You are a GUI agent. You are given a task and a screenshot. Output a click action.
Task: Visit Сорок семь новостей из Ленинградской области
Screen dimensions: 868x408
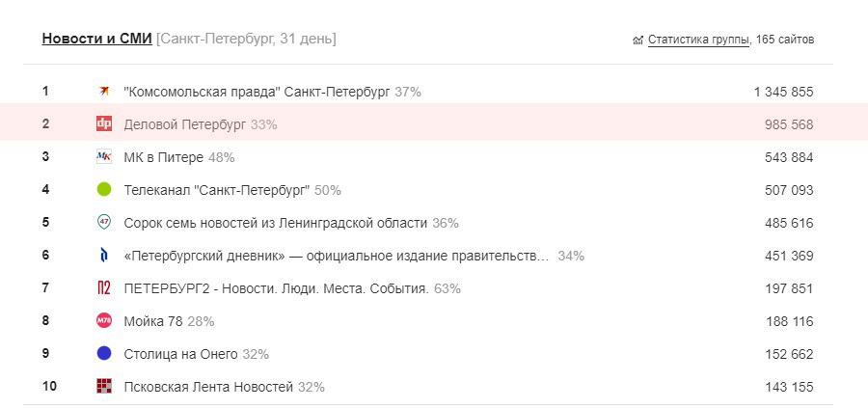(275, 223)
